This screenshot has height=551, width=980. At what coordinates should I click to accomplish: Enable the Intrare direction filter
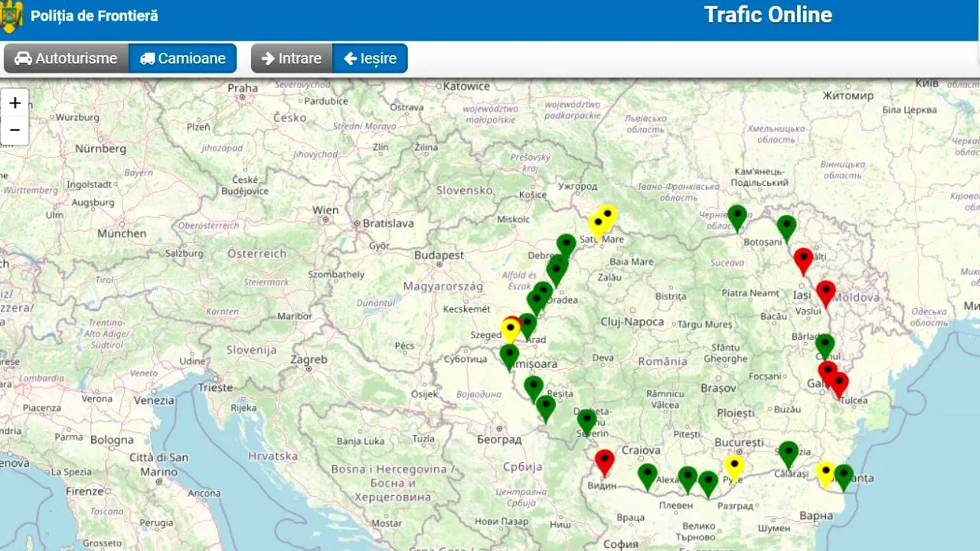(291, 57)
